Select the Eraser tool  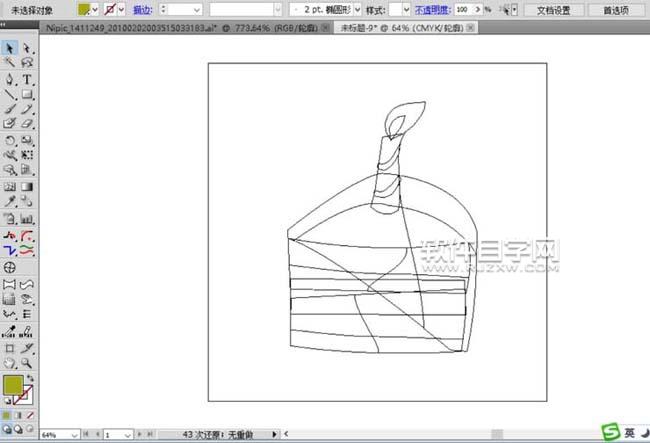point(27,123)
